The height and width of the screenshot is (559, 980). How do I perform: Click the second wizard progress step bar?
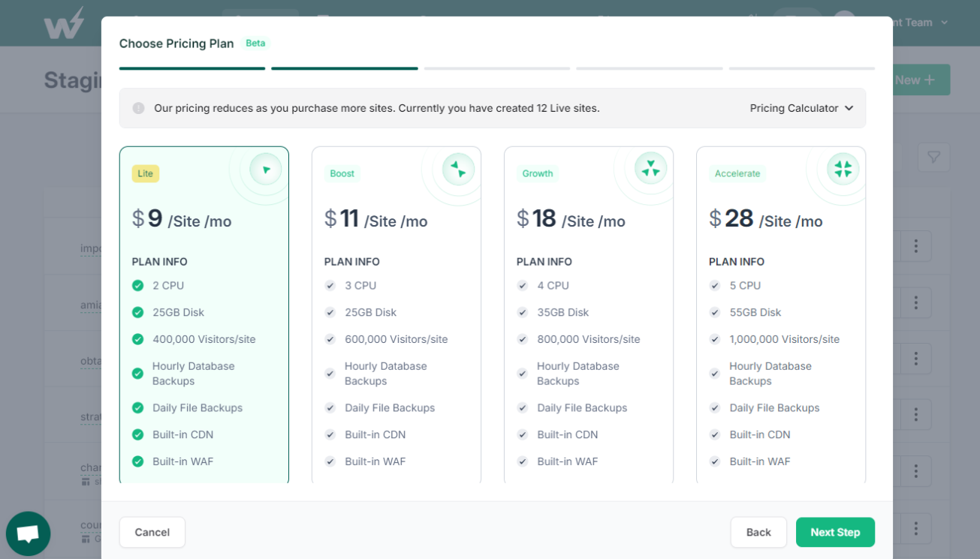pos(345,68)
